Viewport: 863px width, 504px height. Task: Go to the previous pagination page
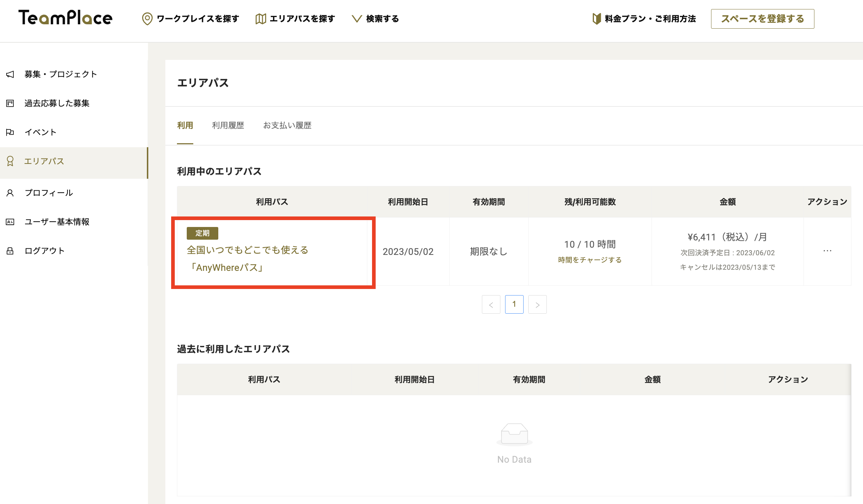pos(491,305)
